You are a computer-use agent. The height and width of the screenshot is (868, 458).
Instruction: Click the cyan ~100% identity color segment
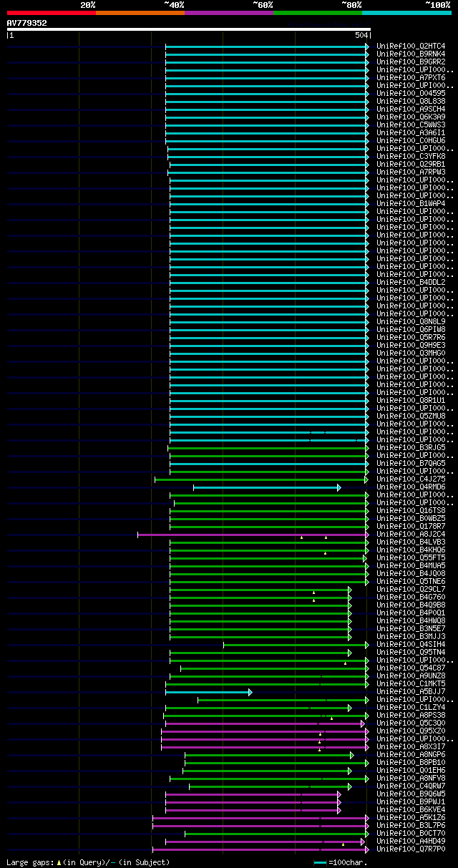[x=406, y=12]
